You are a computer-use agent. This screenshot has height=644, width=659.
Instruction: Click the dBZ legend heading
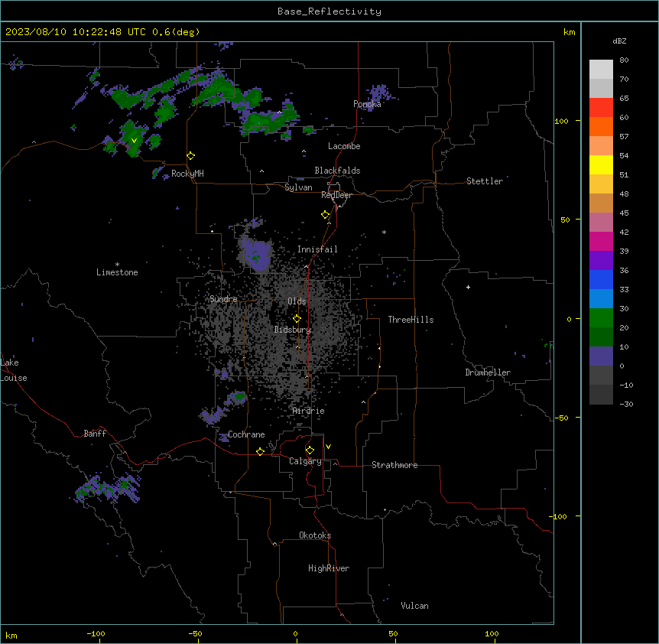[619, 41]
